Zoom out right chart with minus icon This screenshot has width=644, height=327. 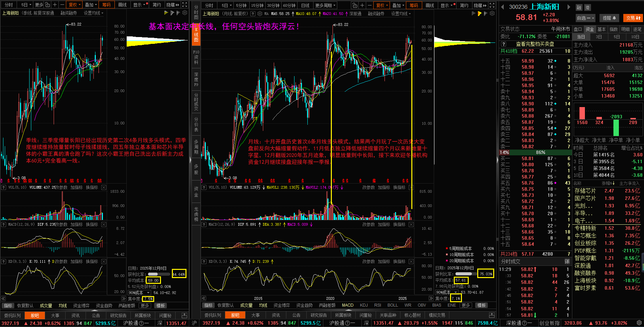tap(369, 5)
